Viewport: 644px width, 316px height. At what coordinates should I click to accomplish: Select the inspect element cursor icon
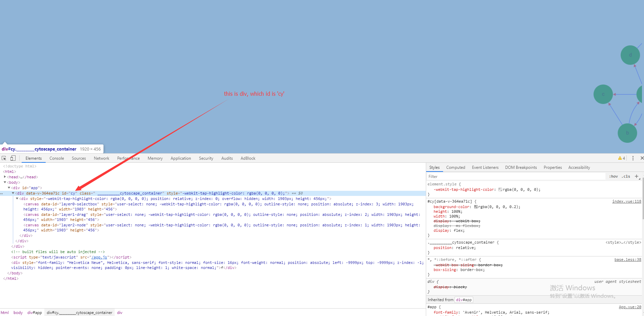point(4,158)
